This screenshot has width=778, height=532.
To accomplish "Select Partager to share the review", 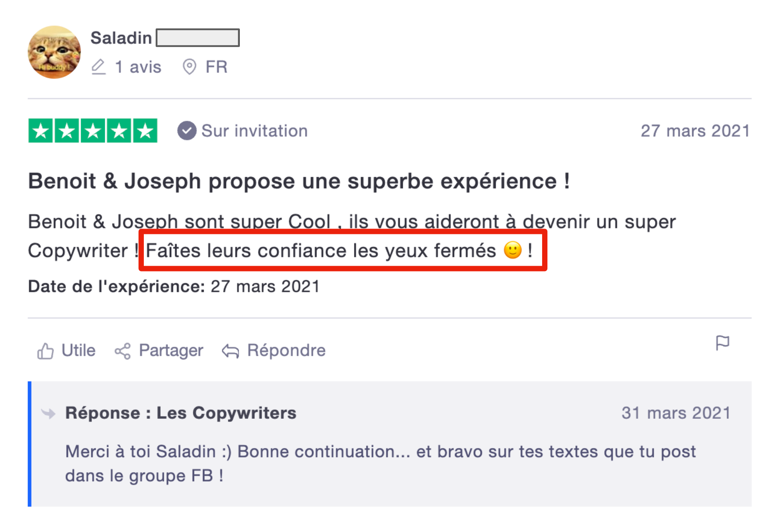I will [171, 351].
